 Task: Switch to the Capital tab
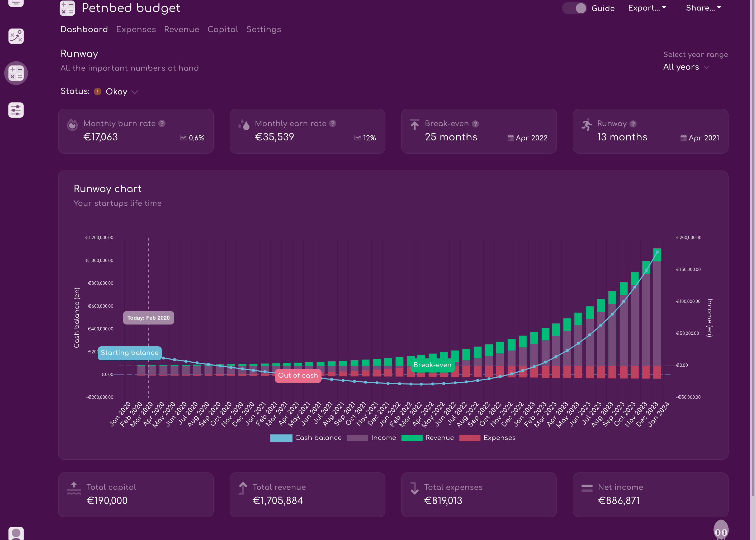pos(223,29)
